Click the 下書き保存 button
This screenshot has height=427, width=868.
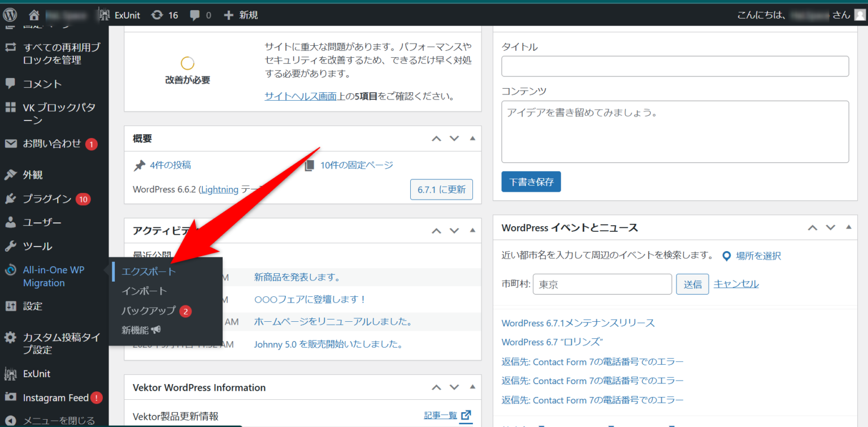click(531, 182)
